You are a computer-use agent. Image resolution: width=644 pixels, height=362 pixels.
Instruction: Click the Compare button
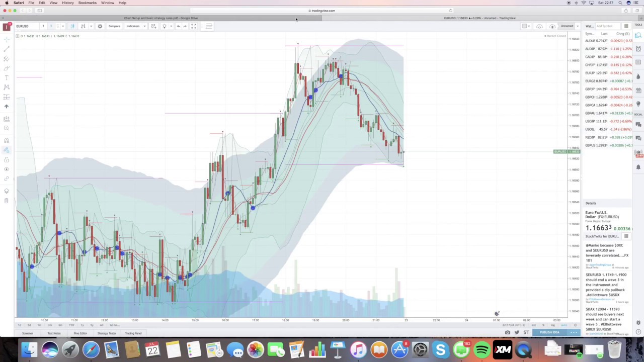tap(114, 26)
